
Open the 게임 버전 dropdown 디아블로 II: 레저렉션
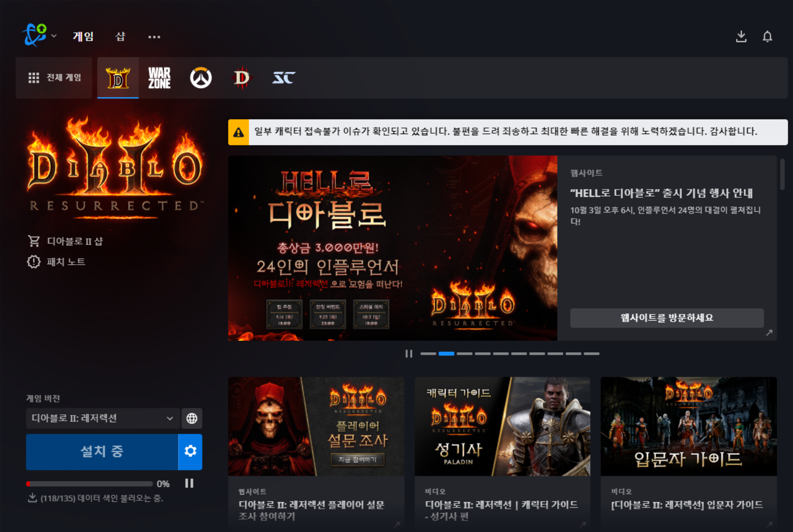point(103,419)
